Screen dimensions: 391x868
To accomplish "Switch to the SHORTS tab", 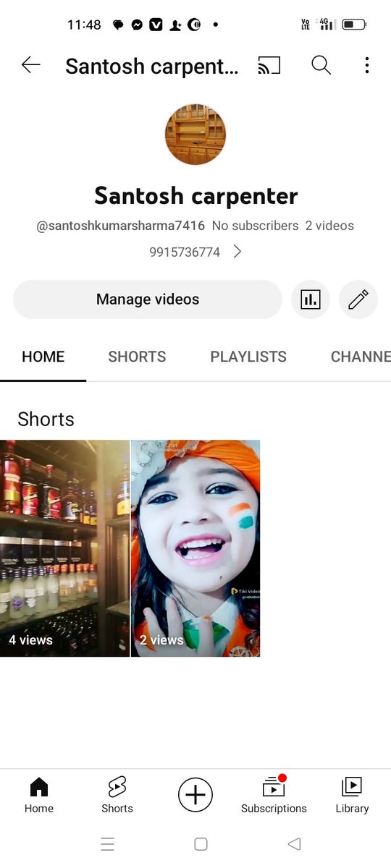I will point(137,357).
